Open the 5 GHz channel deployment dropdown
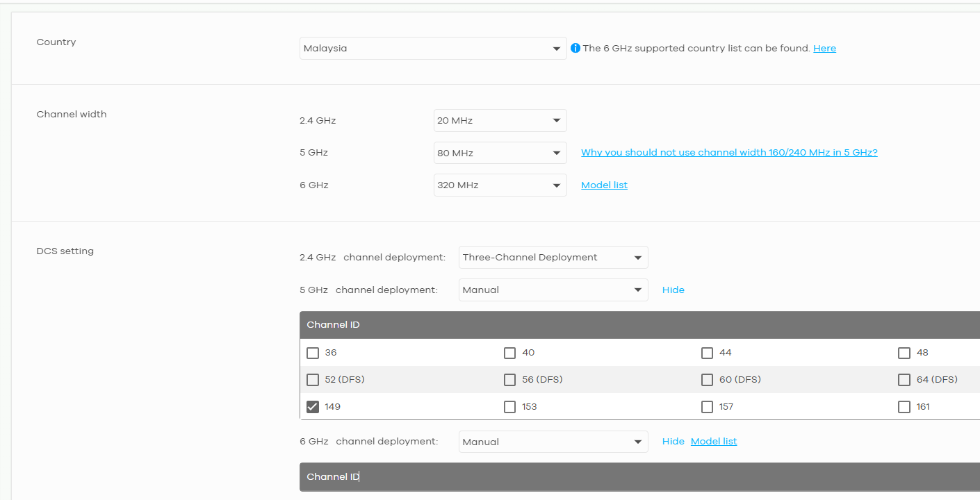The height and width of the screenshot is (500, 980). coord(553,290)
